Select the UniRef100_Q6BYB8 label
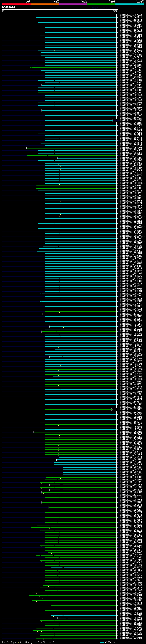Viewport: 146px width, 644px height. click(x=131, y=65)
